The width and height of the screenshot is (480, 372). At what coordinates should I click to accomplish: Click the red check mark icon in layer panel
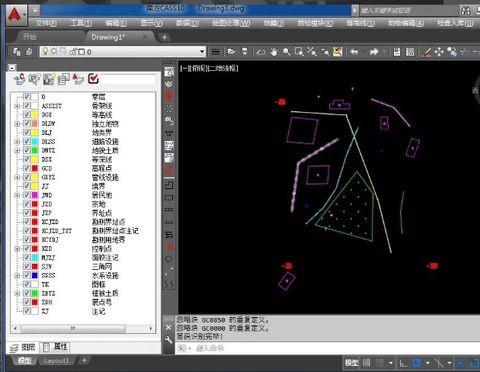tap(93, 79)
